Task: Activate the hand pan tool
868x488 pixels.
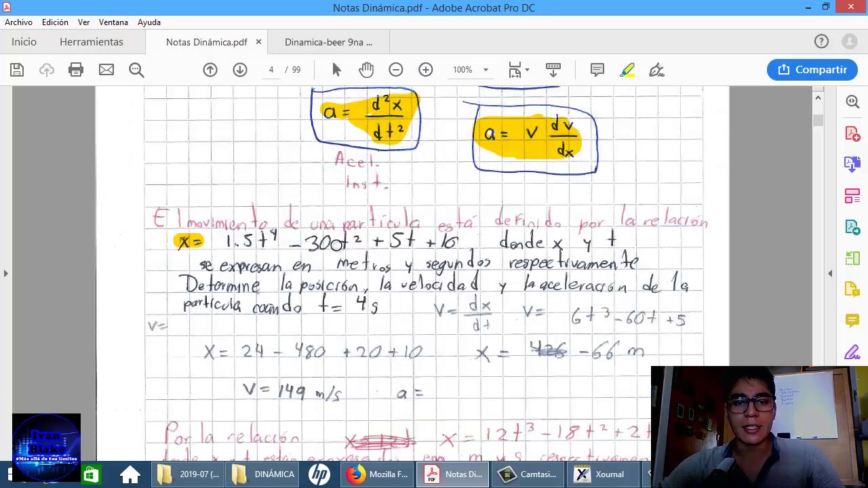Action: coord(366,70)
